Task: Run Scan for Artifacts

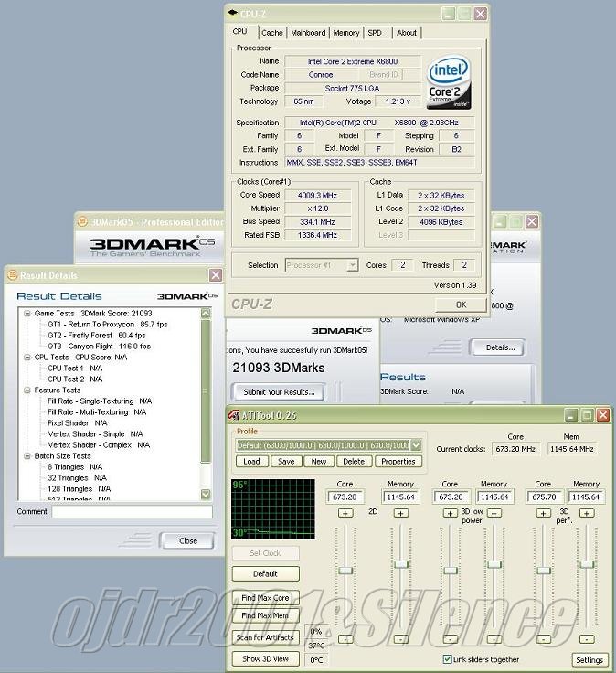Action: point(266,637)
